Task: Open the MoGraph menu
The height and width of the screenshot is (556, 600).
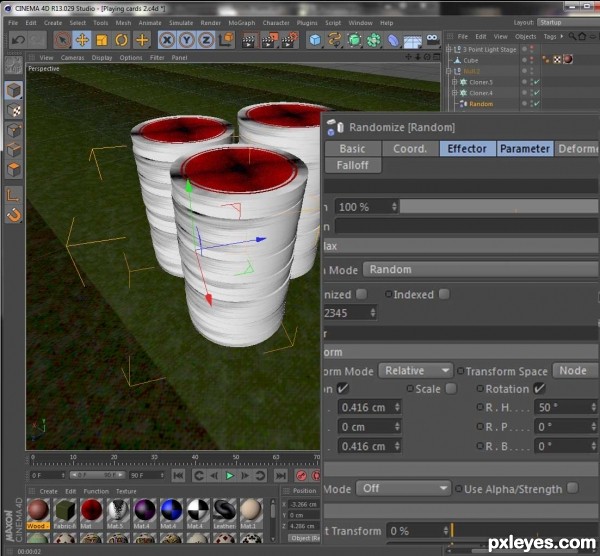Action: 241,23
